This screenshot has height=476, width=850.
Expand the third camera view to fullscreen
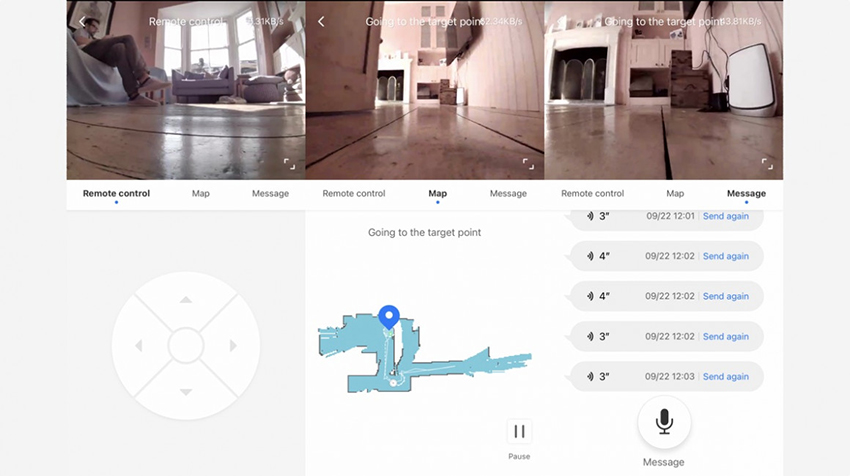(767, 164)
